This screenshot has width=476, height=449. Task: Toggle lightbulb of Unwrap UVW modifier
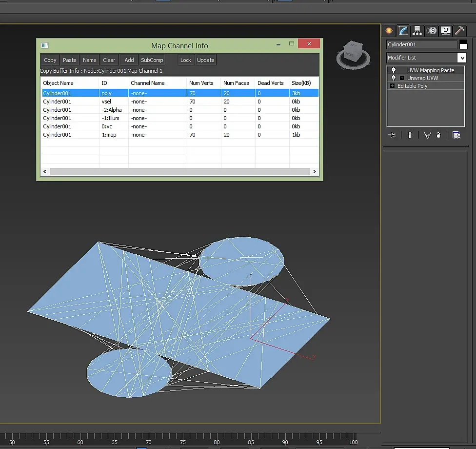(394, 78)
